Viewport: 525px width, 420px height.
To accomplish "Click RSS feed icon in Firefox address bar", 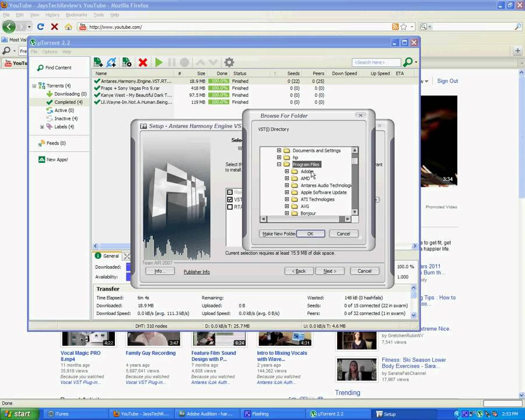I will (x=395, y=27).
